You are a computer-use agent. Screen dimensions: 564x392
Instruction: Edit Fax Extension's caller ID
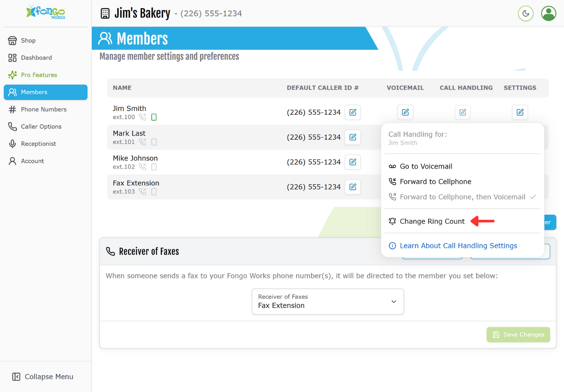(353, 187)
